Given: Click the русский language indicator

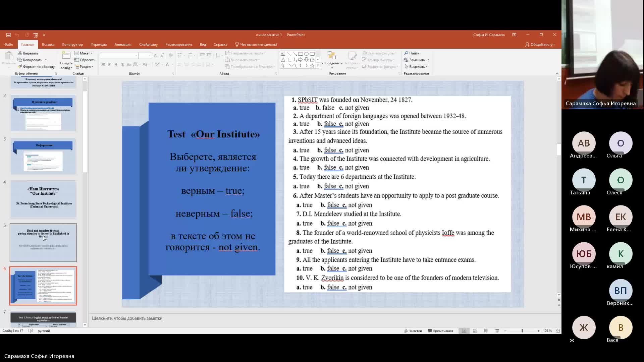Looking at the screenshot, I should (x=44, y=331).
